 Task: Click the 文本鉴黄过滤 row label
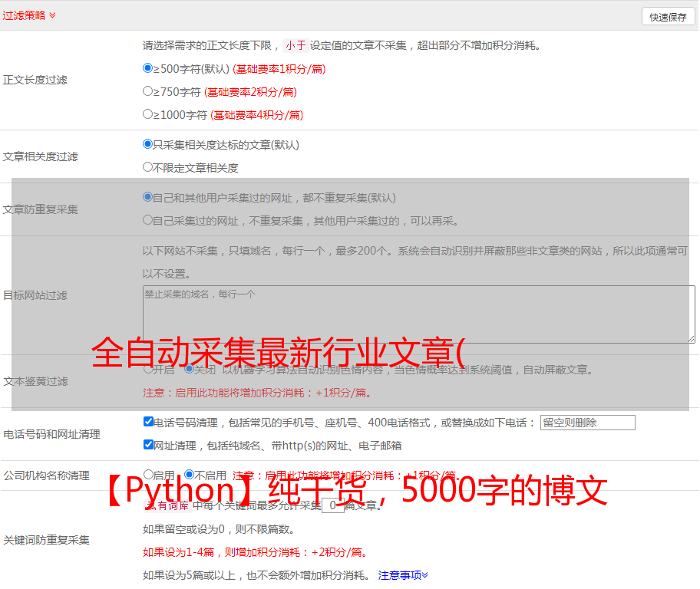pos(36,381)
